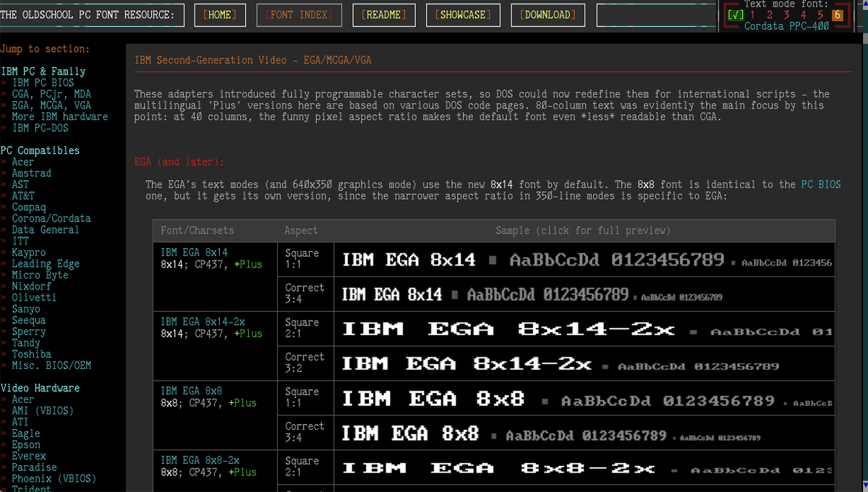Open the README page

tap(383, 14)
